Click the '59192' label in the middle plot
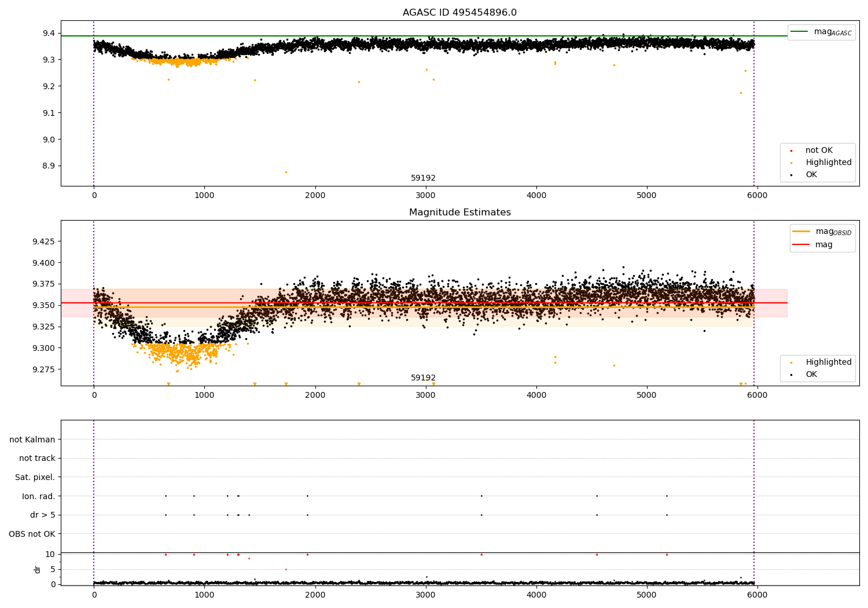This screenshot has width=868, height=608. point(423,378)
